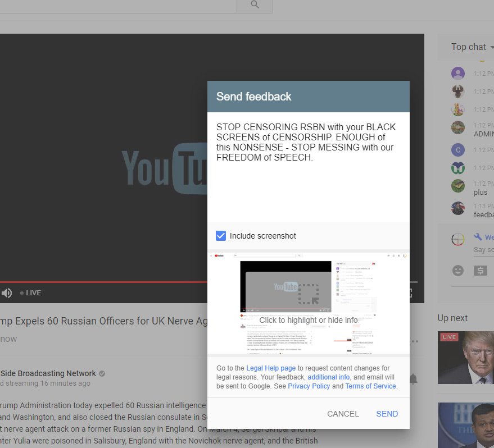Image resolution: width=494 pixels, height=448 pixels.
Task: Click the purple C avatar in chat
Action: point(458,150)
